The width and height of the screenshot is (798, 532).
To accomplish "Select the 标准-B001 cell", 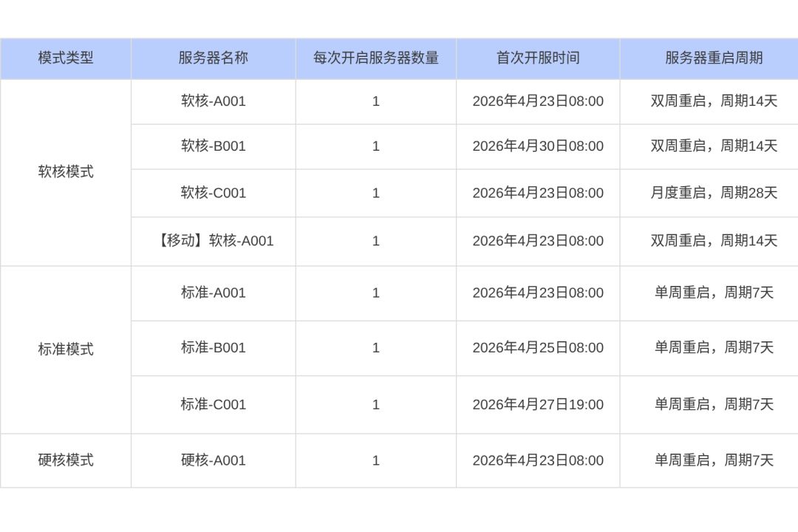I will 213,348.
